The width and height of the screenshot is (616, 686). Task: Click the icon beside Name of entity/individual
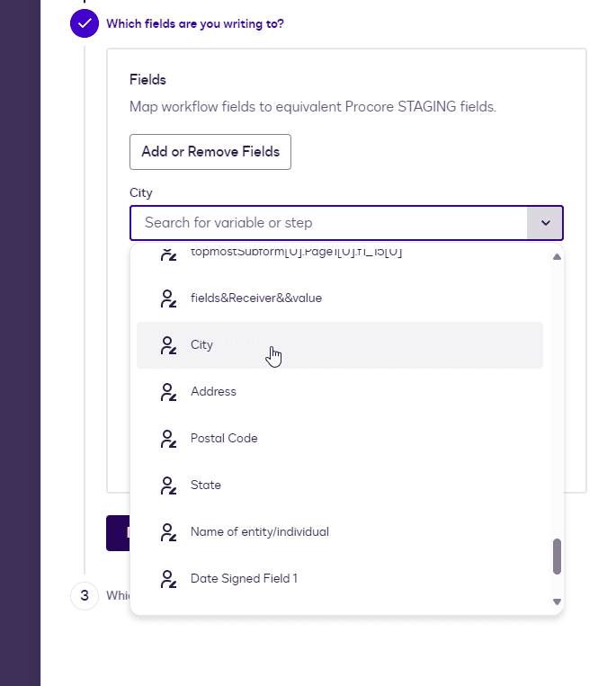(167, 532)
